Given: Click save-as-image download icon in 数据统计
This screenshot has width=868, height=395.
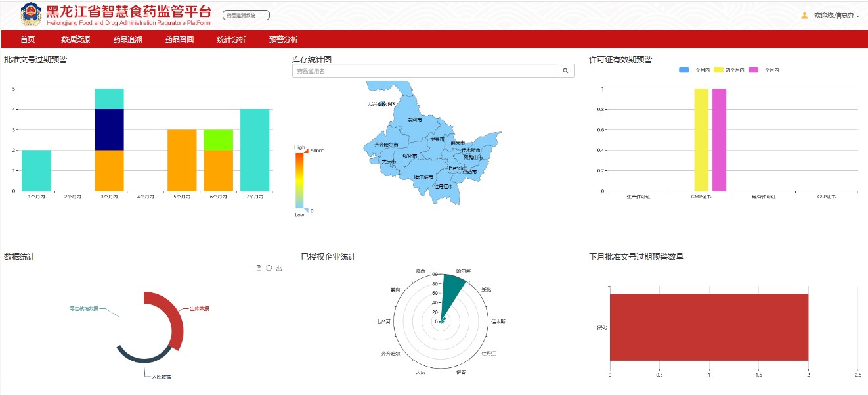Looking at the screenshot, I should [x=279, y=267].
